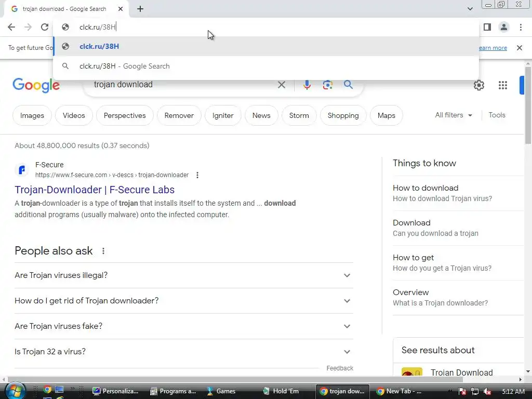Open the Windows Start orb
This screenshot has height=399, width=532.
(x=15, y=391)
